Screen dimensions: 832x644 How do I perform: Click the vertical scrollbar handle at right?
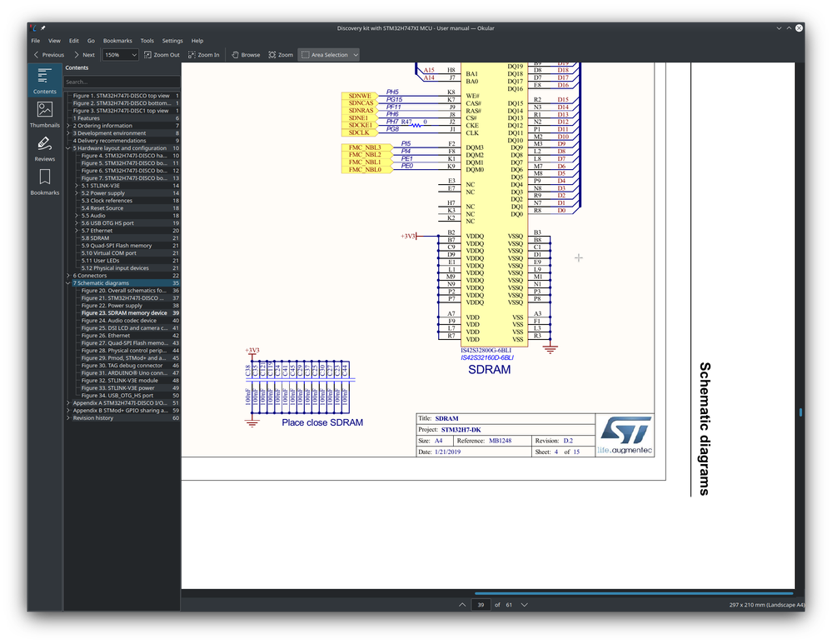tap(800, 412)
